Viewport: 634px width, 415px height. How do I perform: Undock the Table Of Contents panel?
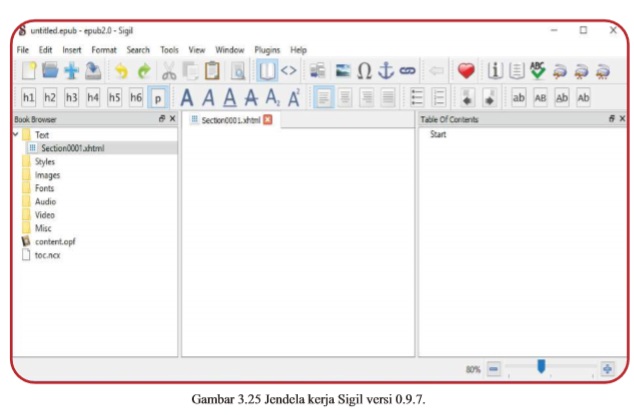pyautogui.click(x=612, y=119)
